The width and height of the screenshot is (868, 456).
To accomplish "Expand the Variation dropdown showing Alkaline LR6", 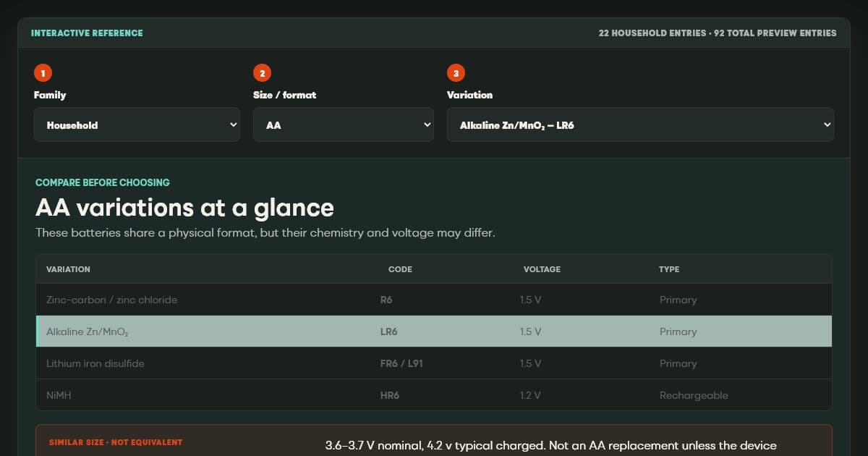I will click(640, 124).
